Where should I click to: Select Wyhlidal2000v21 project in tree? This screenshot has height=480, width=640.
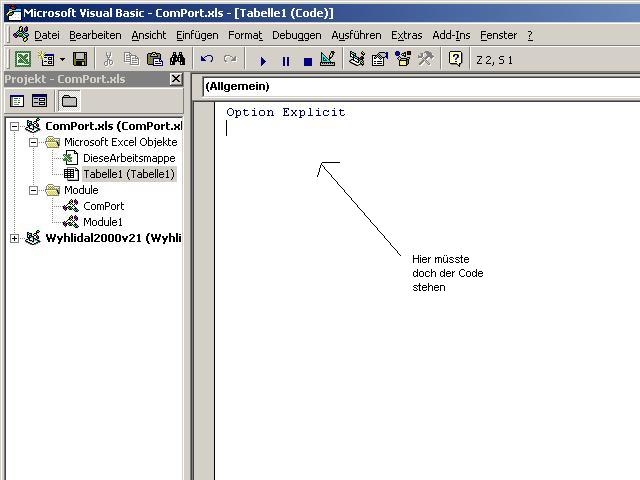(113, 238)
